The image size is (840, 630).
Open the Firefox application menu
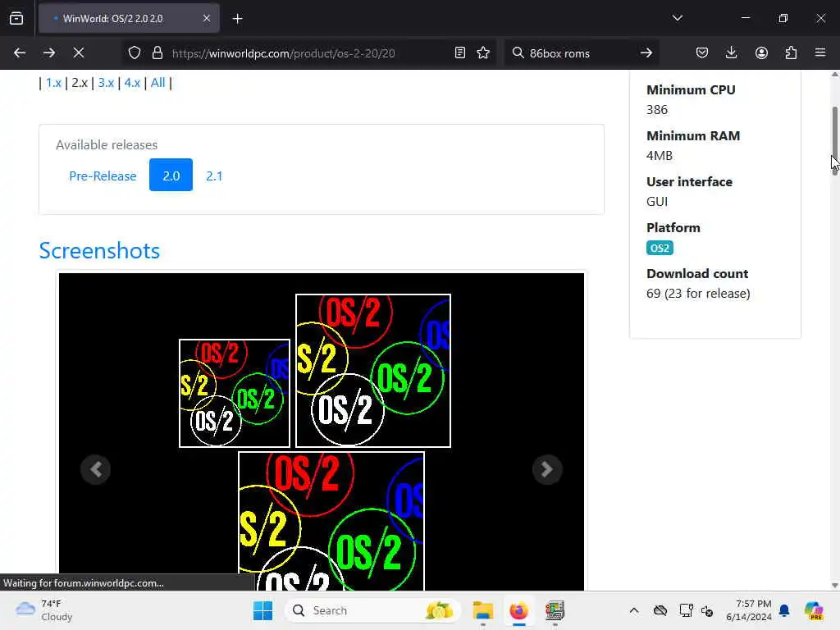(820, 52)
